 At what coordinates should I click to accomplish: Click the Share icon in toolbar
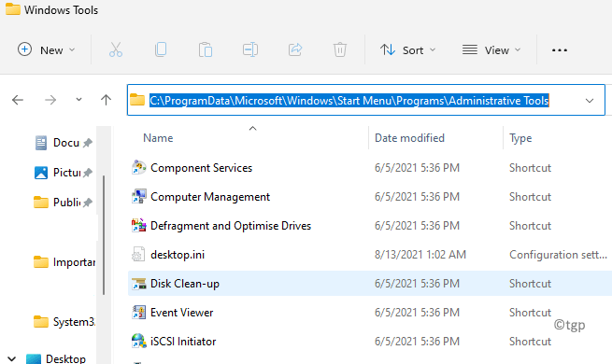point(295,49)
